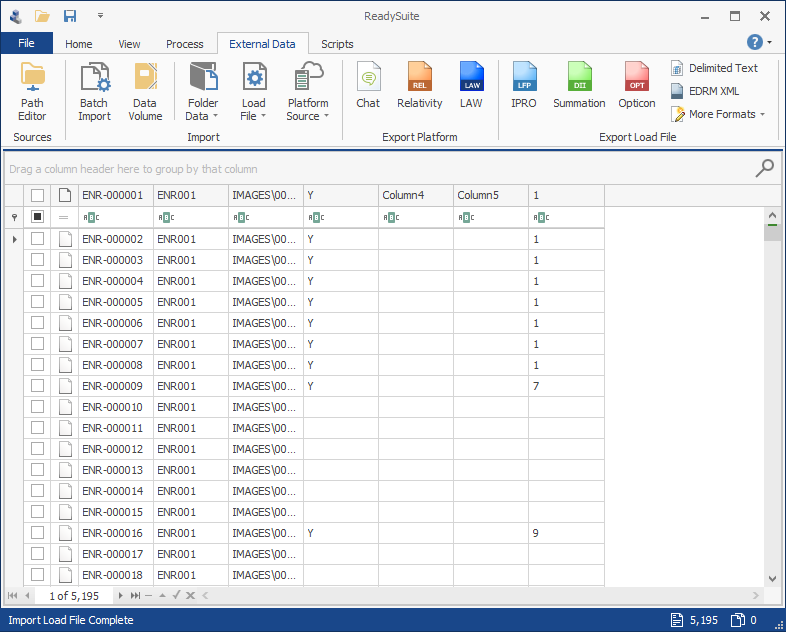Image resolution: width=786 pixels, height=632 pixels.
Task: Select the ENR-000016 cell
Action: tap(116, 533)
